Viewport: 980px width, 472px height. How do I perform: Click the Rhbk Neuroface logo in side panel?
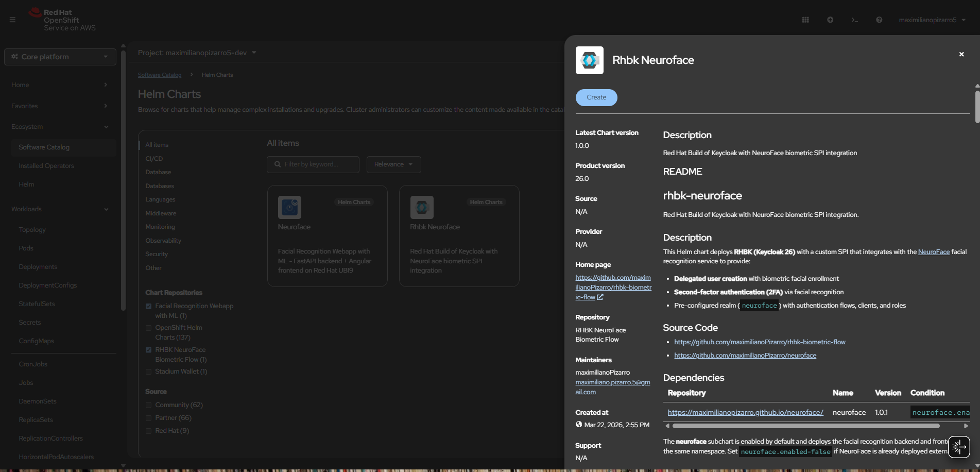(x=589, y=60)
